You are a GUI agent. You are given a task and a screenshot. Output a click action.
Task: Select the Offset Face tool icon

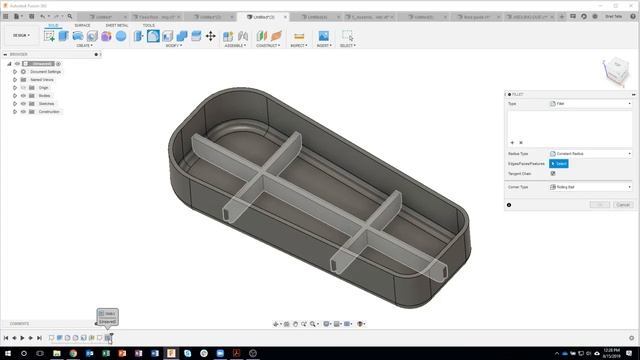[196, 36]
